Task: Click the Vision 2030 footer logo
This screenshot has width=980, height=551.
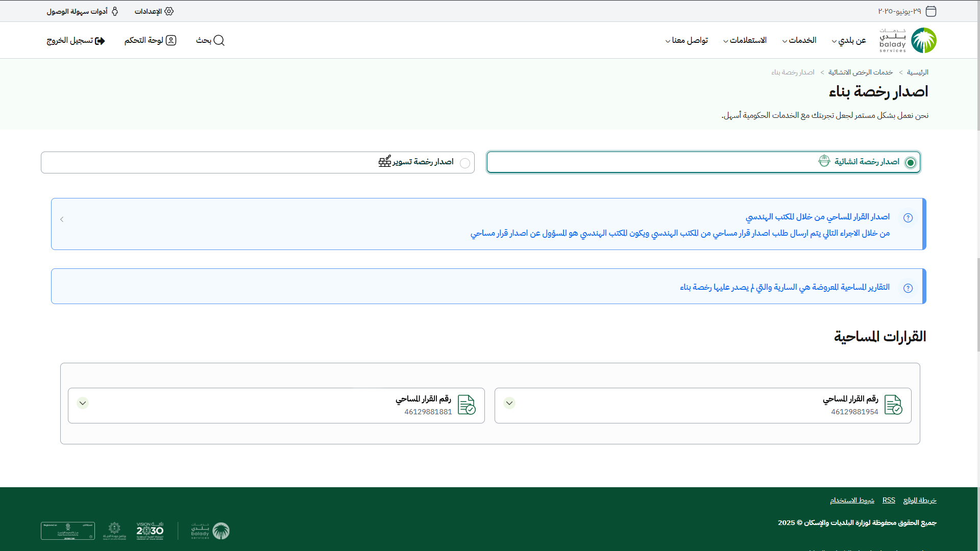Action: coord(150,531)
